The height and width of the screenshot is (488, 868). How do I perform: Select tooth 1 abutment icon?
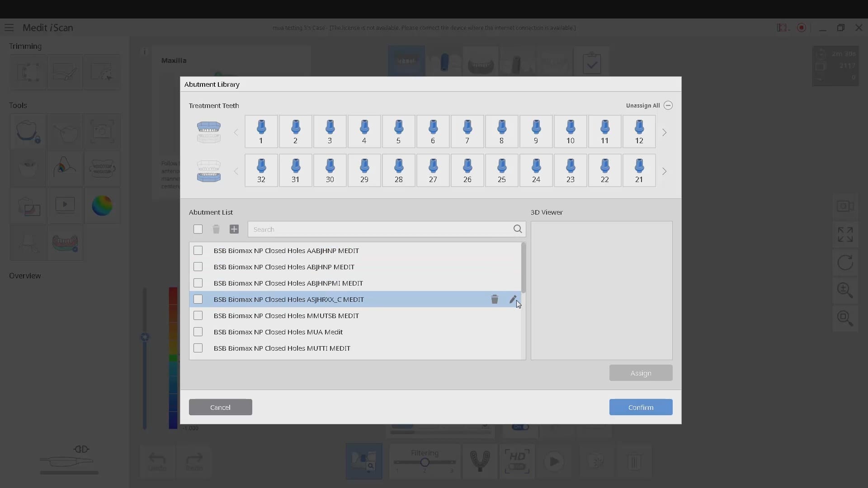coord(261,131)
